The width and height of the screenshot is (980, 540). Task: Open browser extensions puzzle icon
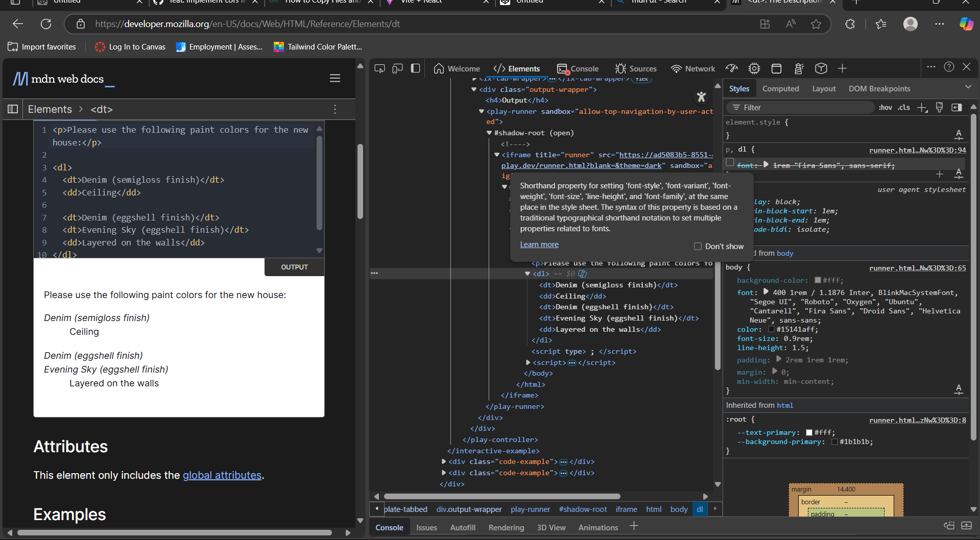(x=850, y=24)
